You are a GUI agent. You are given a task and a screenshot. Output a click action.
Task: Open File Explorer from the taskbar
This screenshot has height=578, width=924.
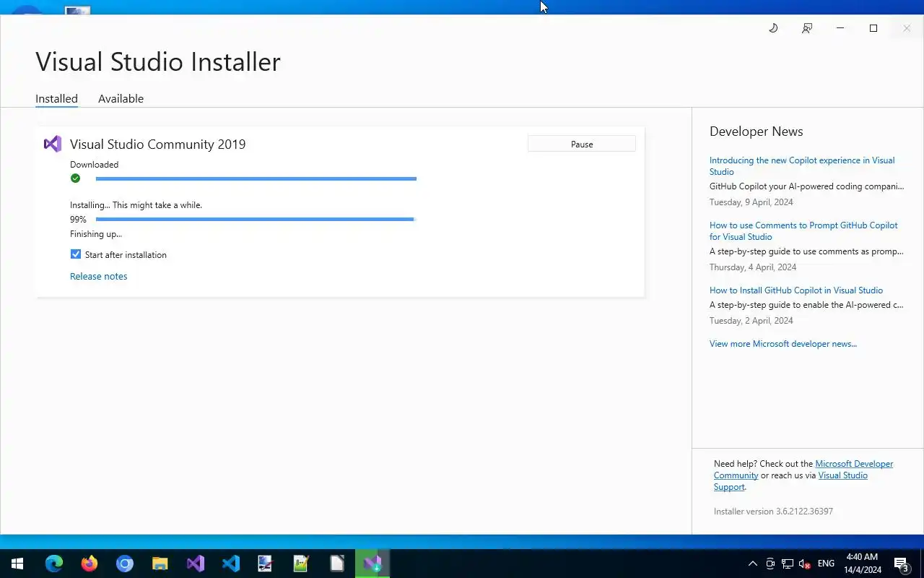(160, 564)
